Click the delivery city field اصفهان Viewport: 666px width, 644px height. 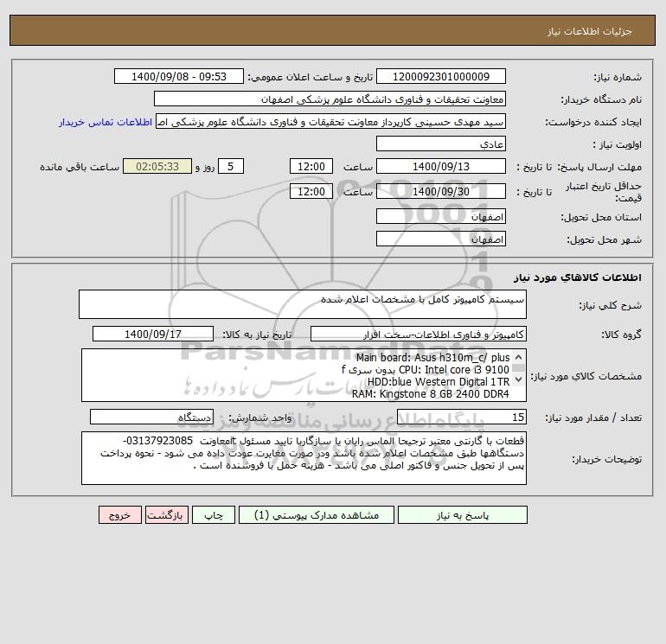coord(441,239)
